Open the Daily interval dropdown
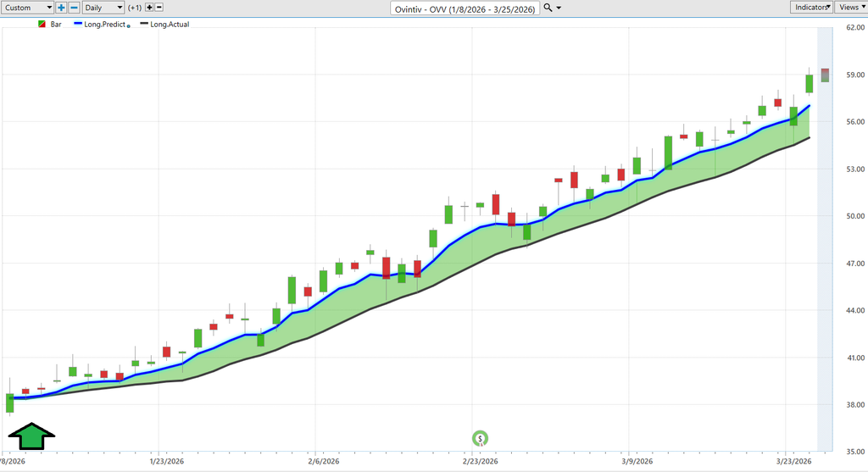This screenshot has width=868, height=472. (x=103, y=8)
